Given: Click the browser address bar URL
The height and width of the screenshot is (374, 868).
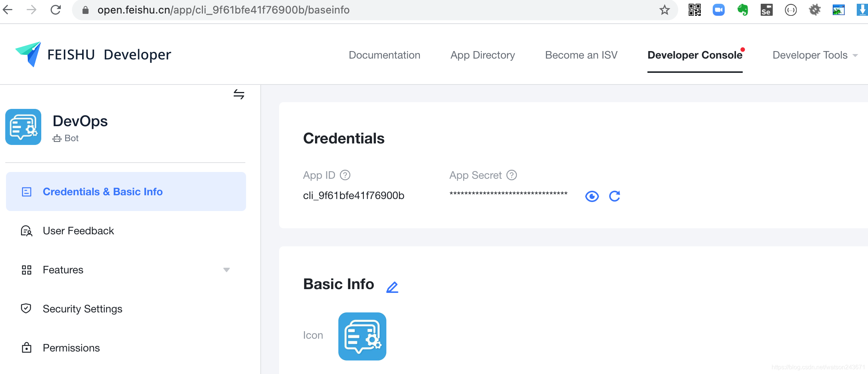Looking at the screenshot, I should pyautogui.click(x=224, y=10).
